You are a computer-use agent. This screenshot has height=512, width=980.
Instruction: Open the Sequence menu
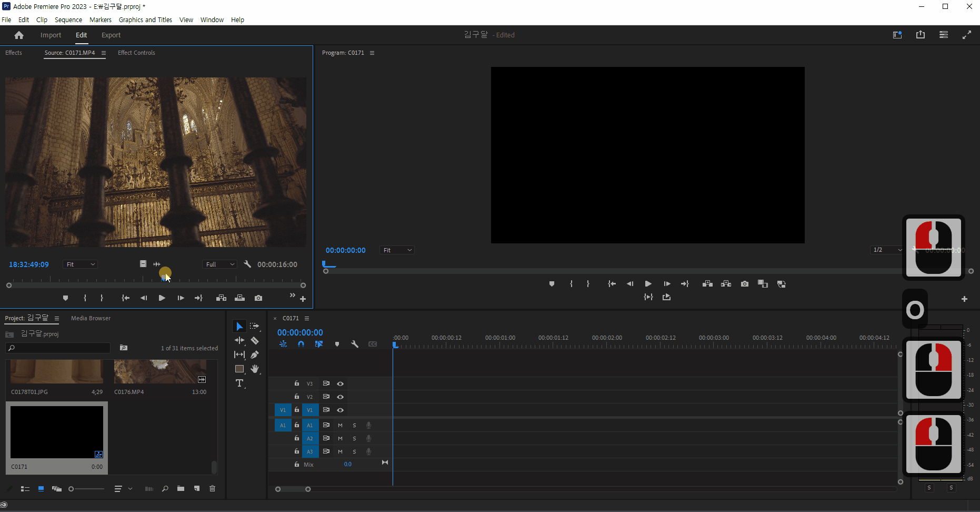click(68, 20)
